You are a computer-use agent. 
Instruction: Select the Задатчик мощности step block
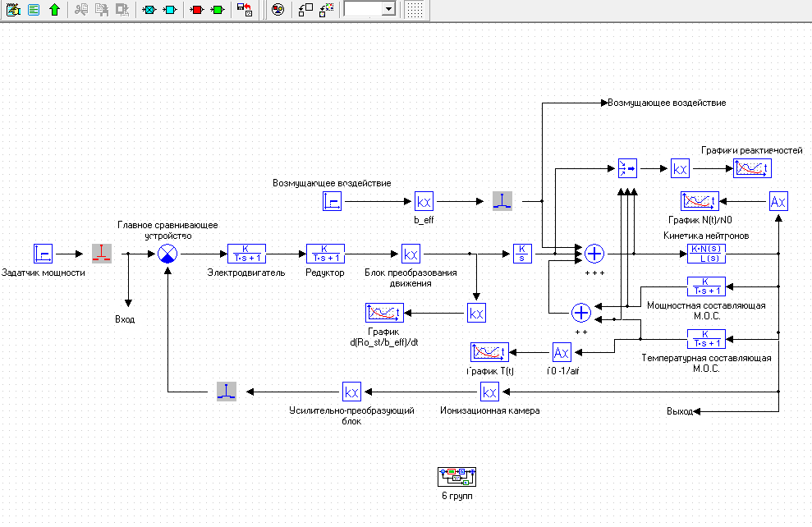(44, 254)
